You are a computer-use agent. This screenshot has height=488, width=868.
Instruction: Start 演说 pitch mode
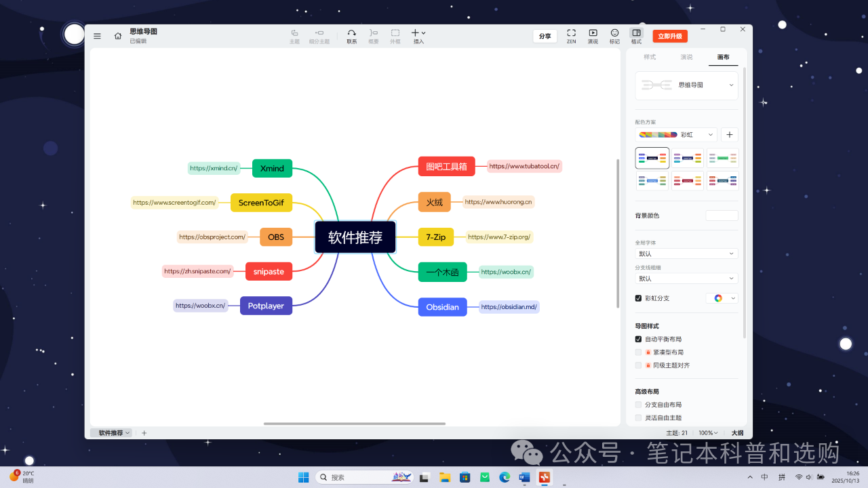point(593,36)
